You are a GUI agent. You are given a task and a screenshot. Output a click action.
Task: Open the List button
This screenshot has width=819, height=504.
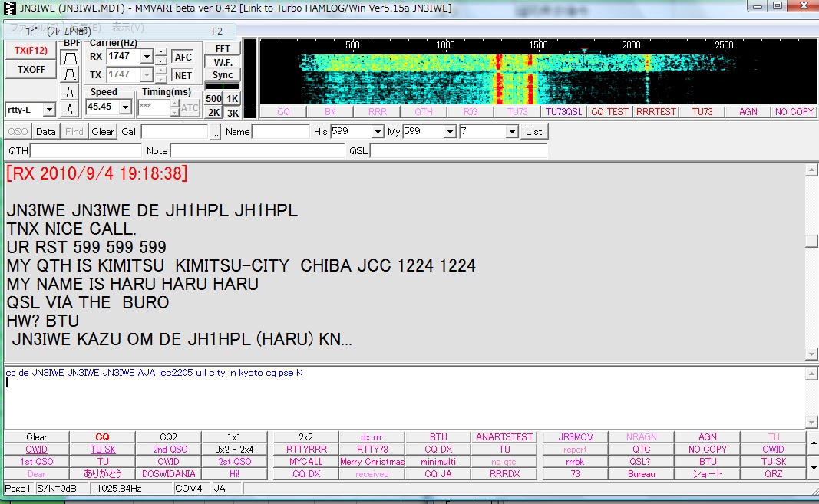[533, 132]
